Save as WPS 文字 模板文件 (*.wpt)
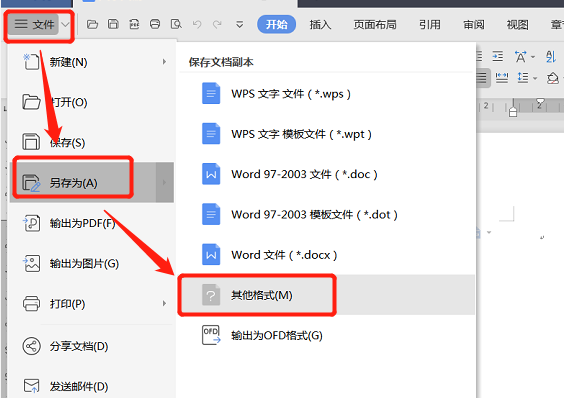This screenshot has width=564, height=398. tap(327, 134)
